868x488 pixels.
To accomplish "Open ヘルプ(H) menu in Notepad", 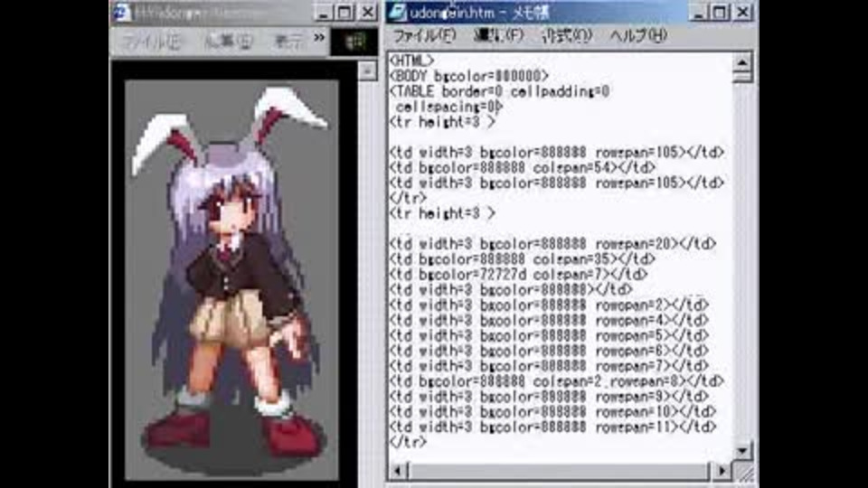I will [x=637, y=36].
